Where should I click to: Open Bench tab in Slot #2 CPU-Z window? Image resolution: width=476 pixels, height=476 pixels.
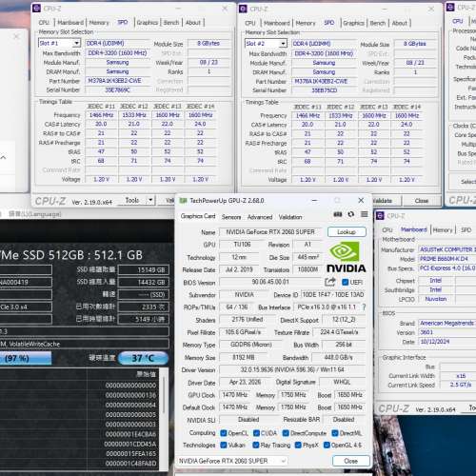(378, 23)
